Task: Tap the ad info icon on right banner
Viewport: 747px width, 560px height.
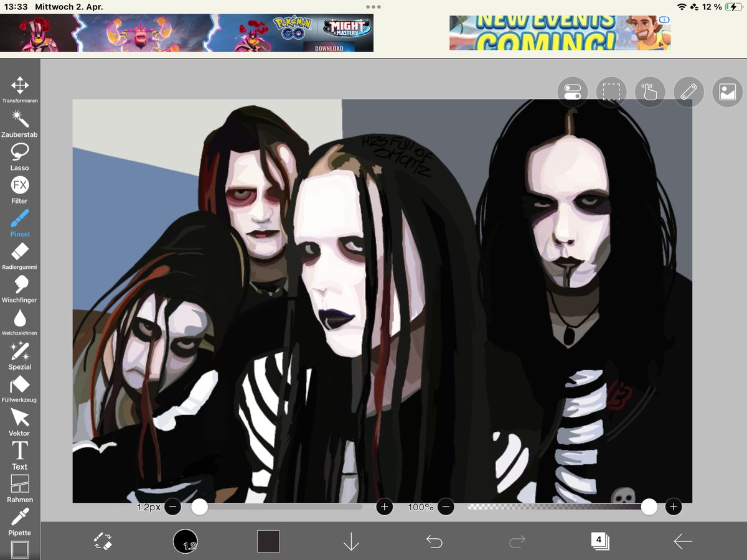Action: click(x=664, y=20)
